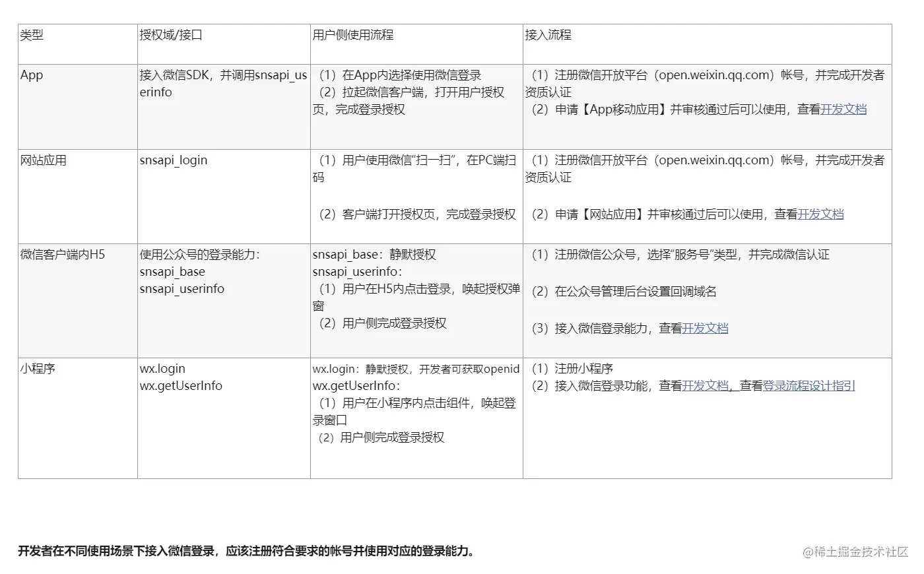Click snsapi_base under 使用公众号的登录能力
924x574 pixels.
[172, 272]
